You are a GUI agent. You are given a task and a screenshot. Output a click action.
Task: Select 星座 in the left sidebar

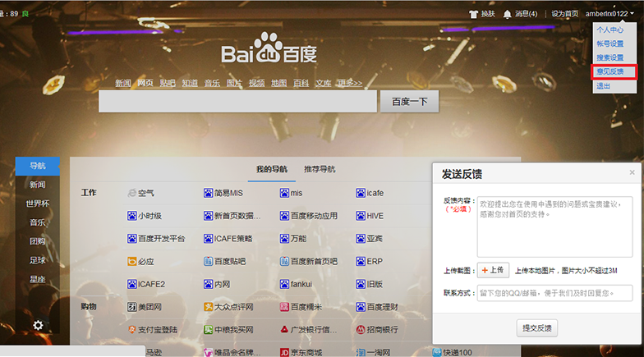tap(38, 279)
